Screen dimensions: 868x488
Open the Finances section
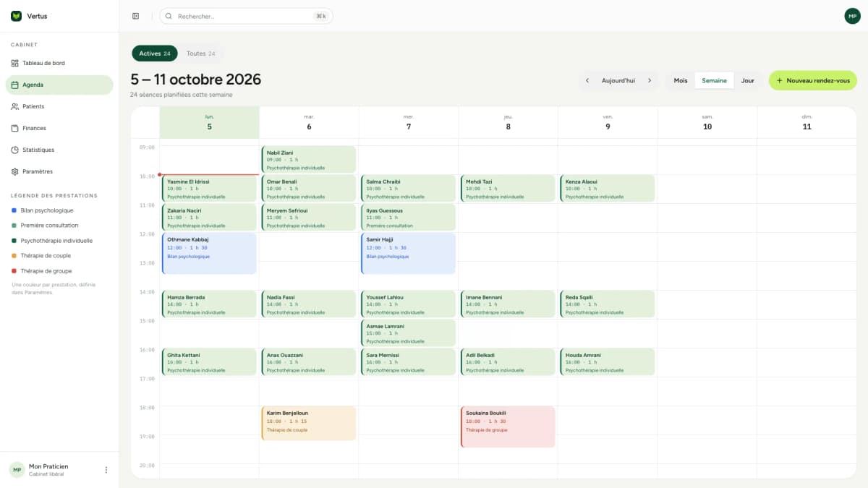click(59, 128)
